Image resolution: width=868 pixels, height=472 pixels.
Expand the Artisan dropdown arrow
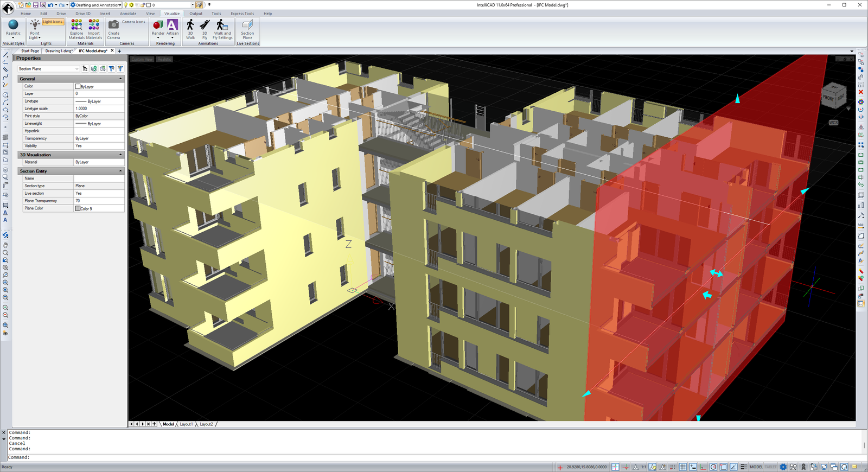(x=172, y=38)
